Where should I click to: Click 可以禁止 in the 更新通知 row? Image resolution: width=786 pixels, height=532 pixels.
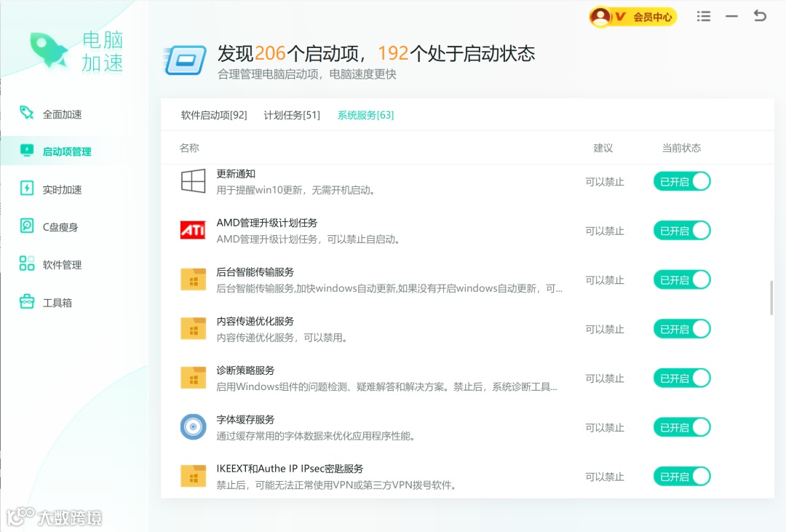pyautogui.click(x=605, y=181)
